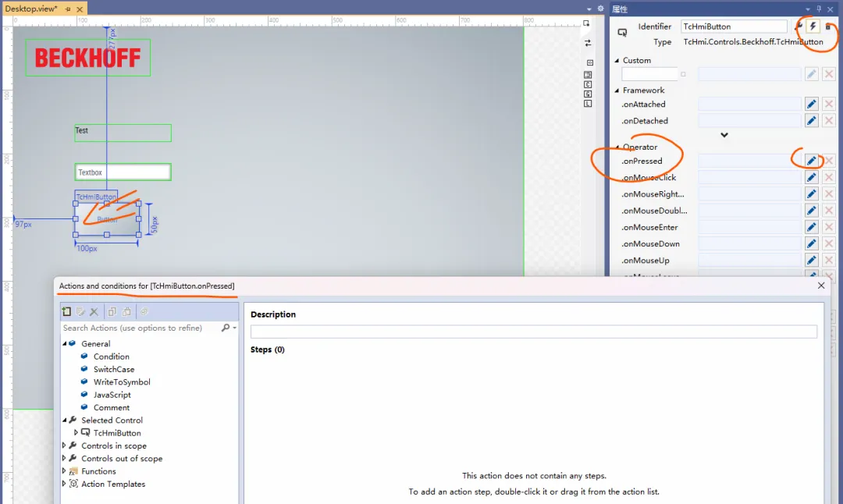Click the lock icon beside the Identifier field
This screenshot has height=504, width=843.
[828, 26]
